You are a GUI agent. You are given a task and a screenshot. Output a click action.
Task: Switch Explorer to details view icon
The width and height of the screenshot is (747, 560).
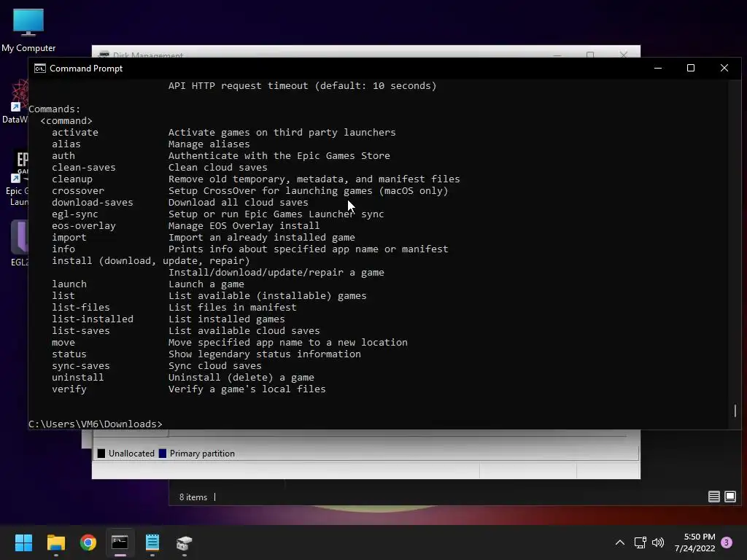tap(713, 497)
